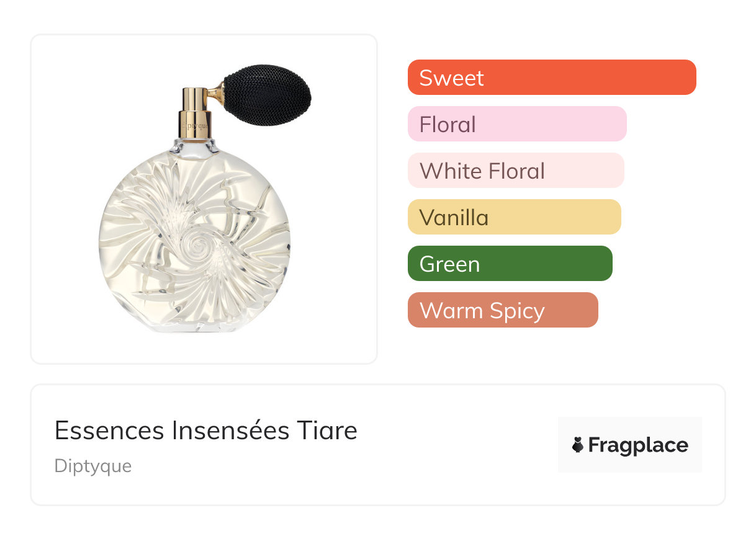
Task: Click the word Essences in the title
Action: coord(110,431)
